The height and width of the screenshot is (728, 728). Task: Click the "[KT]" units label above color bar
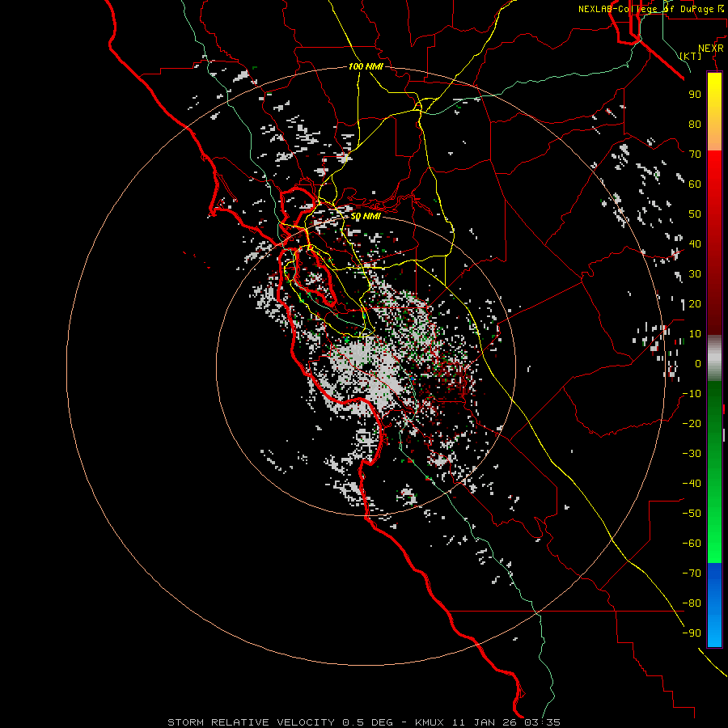(x=691, y=56)
